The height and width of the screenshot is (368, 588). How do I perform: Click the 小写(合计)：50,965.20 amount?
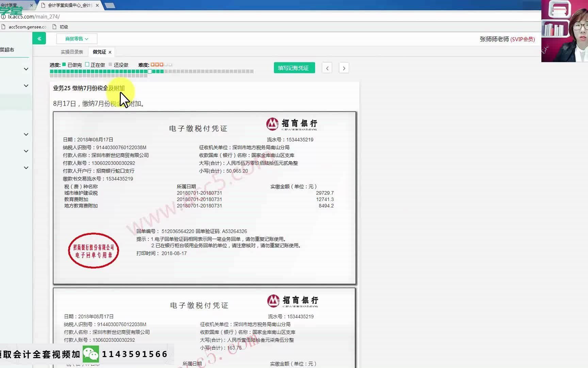pyautogui.click(x=224, y=171)
